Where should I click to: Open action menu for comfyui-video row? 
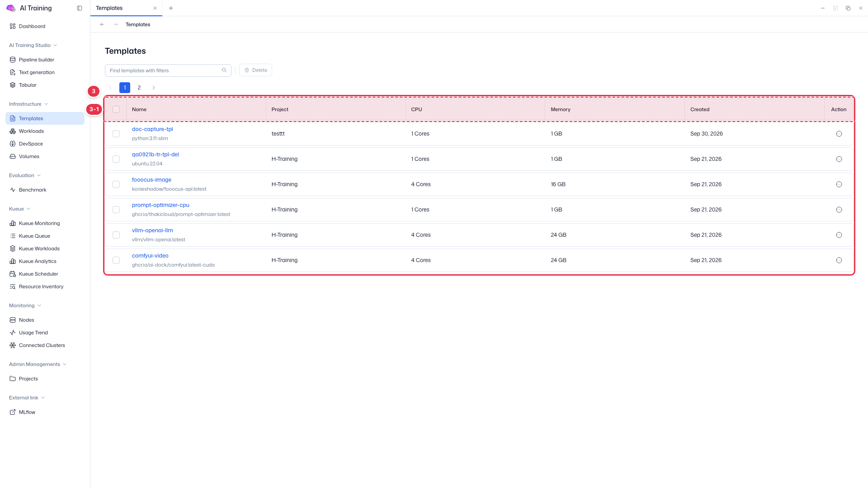coord(839,260)
